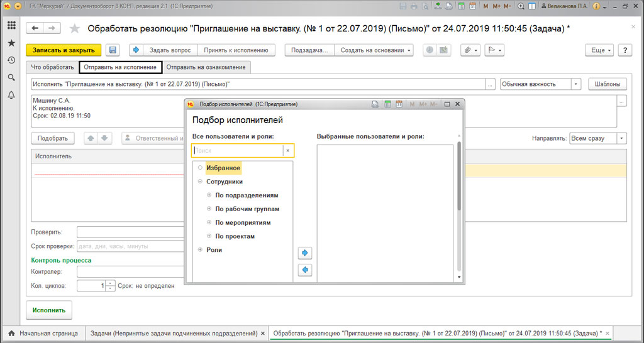Open the sections menu grid icon
Screen dimensions: 644x343
pyautogui.click(x=11, y=26)
